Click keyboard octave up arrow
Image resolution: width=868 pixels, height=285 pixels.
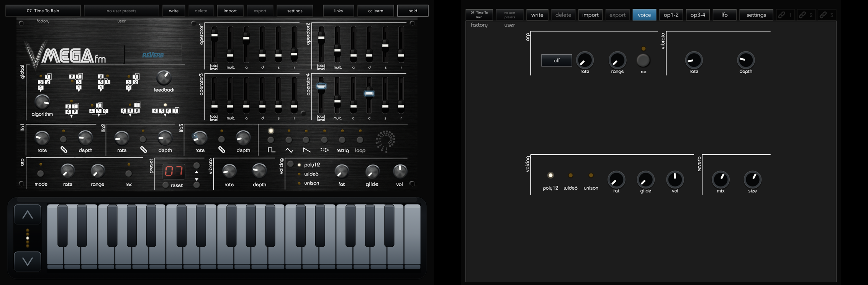click(28, 215)
